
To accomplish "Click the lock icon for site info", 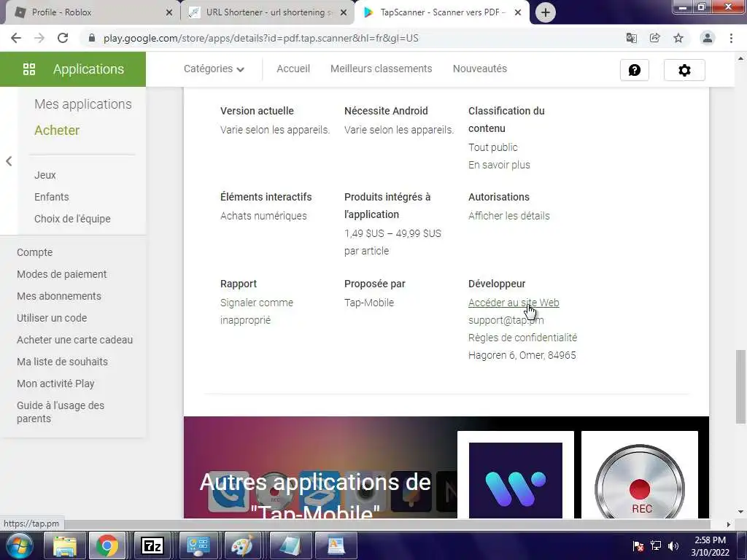I will click(92, 38).
